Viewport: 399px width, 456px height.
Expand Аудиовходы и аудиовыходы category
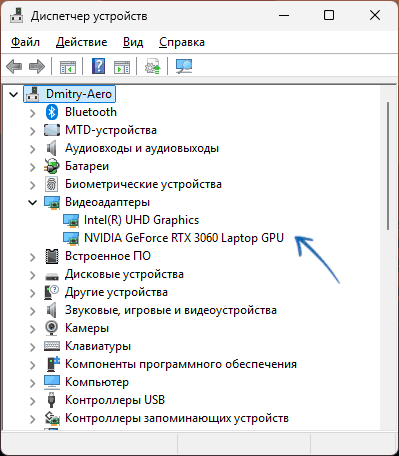pyautogui.click(x=32, y=149)
